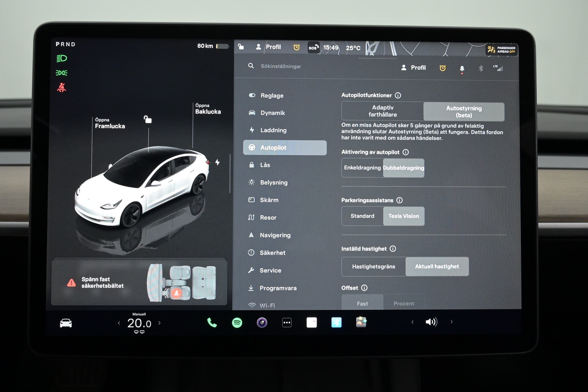Open Profil in settings header
Screen dimensions: 588x392
413,67
